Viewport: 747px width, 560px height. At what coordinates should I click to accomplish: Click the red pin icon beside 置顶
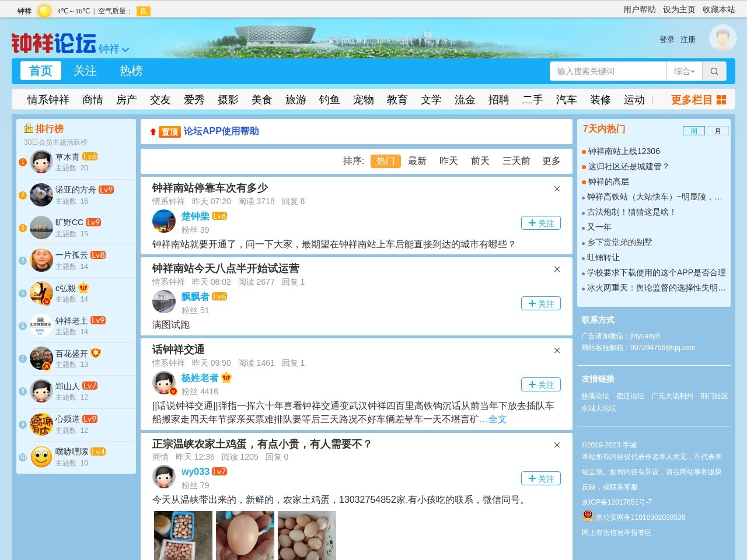click(153, 131)
